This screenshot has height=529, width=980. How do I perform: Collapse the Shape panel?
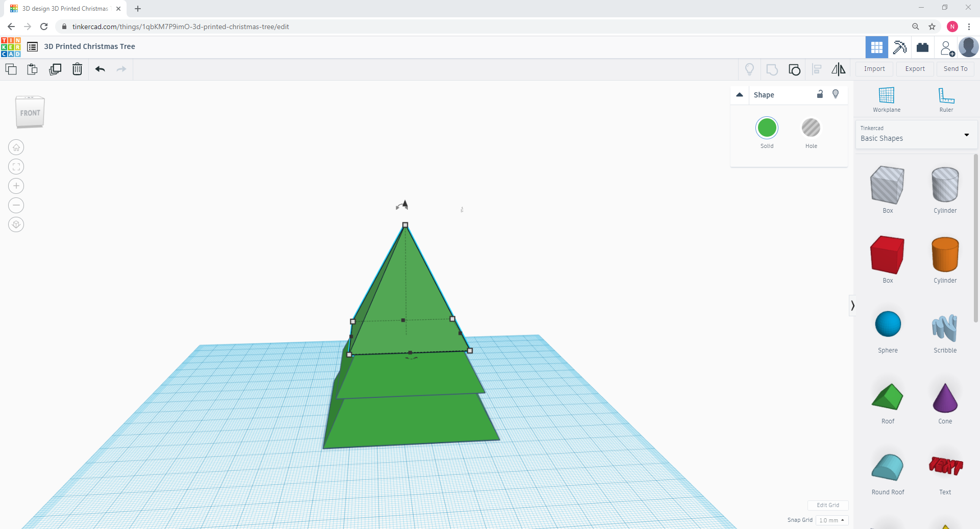tap(740, 95)
